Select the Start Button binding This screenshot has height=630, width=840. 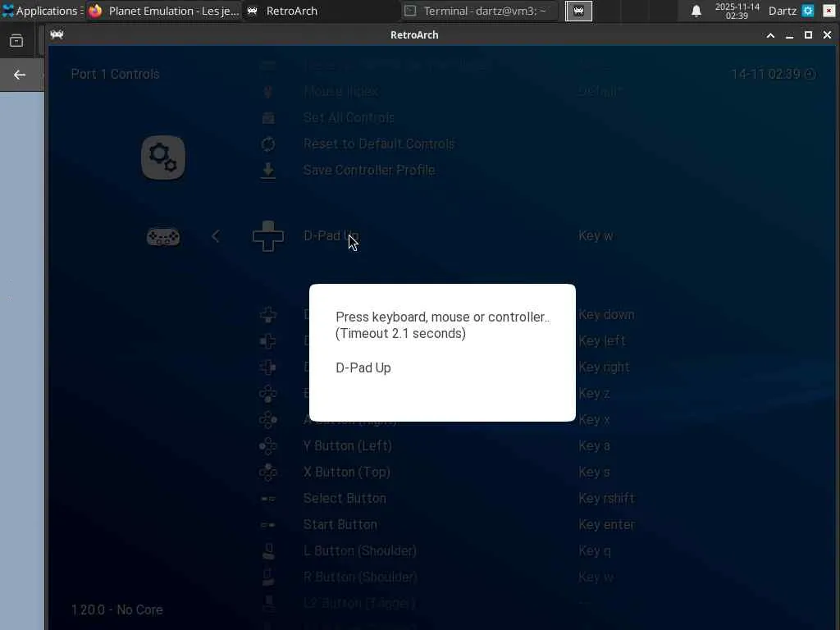[340, 524]
